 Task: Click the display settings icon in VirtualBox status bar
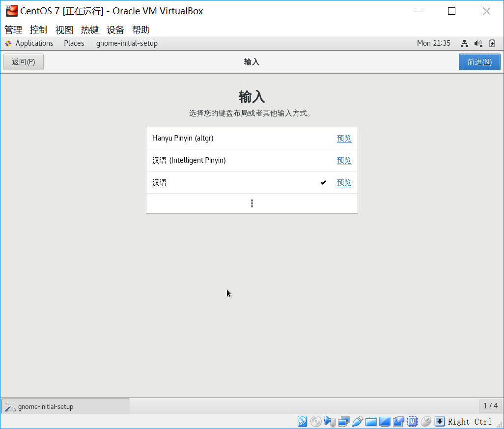click(385, 421)
